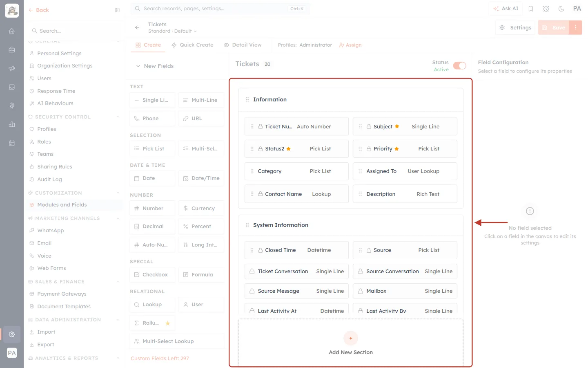Collapse the Customization section
588x368 pixels.
(118, 193)
